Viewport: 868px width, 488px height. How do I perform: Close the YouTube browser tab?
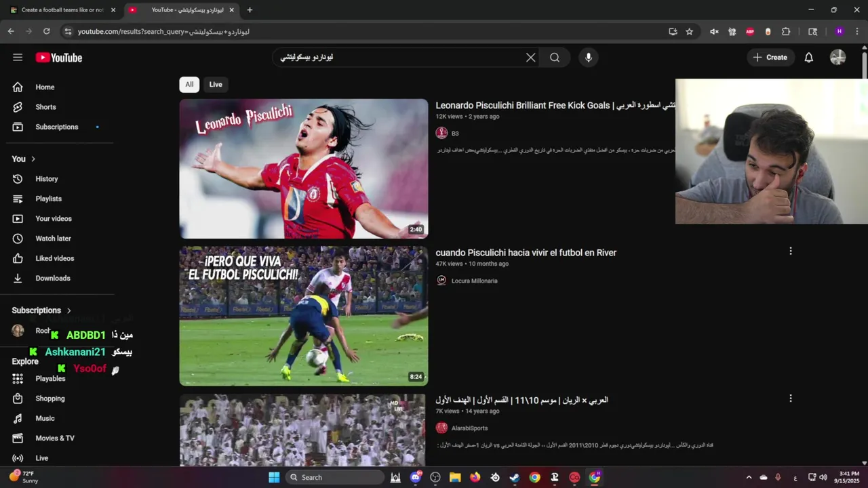[x=231, y=10]
